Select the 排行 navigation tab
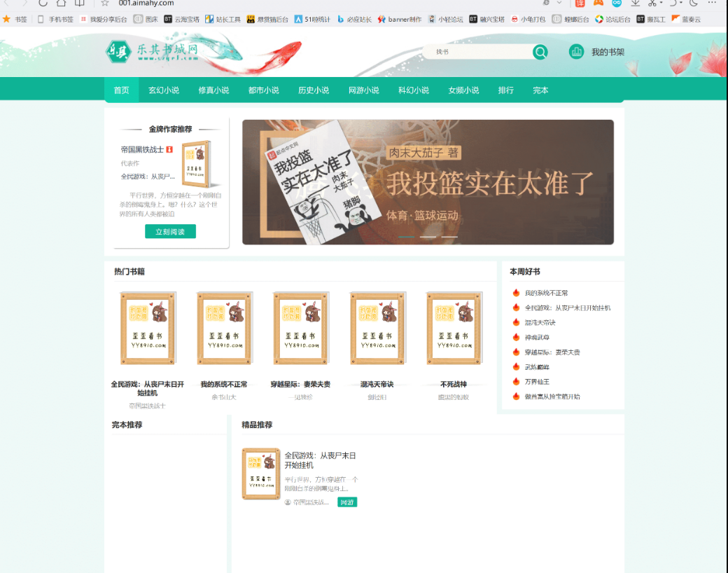Image resolution: width=728 pixels, height=573 pixels. coord(506,90)
